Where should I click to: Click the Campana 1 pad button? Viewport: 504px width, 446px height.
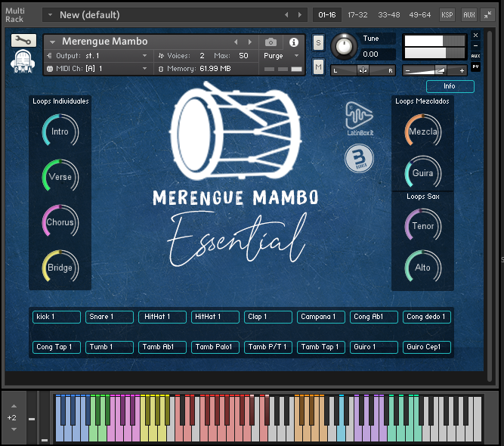(x=321, y=317)
